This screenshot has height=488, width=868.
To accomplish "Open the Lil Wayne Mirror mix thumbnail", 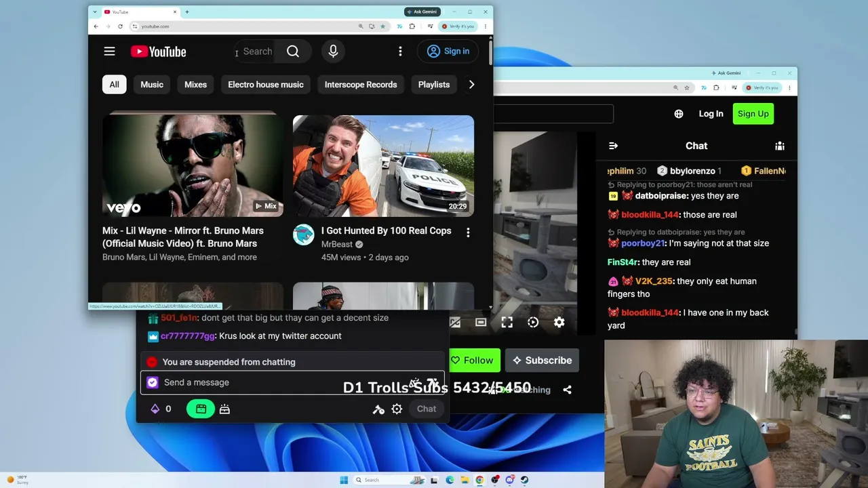I will tap(193, 165).
